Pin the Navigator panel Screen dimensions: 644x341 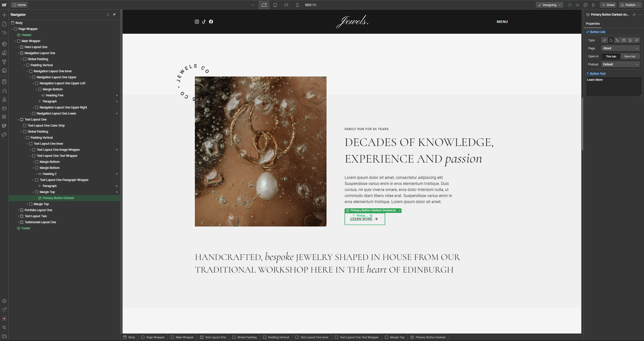(114, 15)
